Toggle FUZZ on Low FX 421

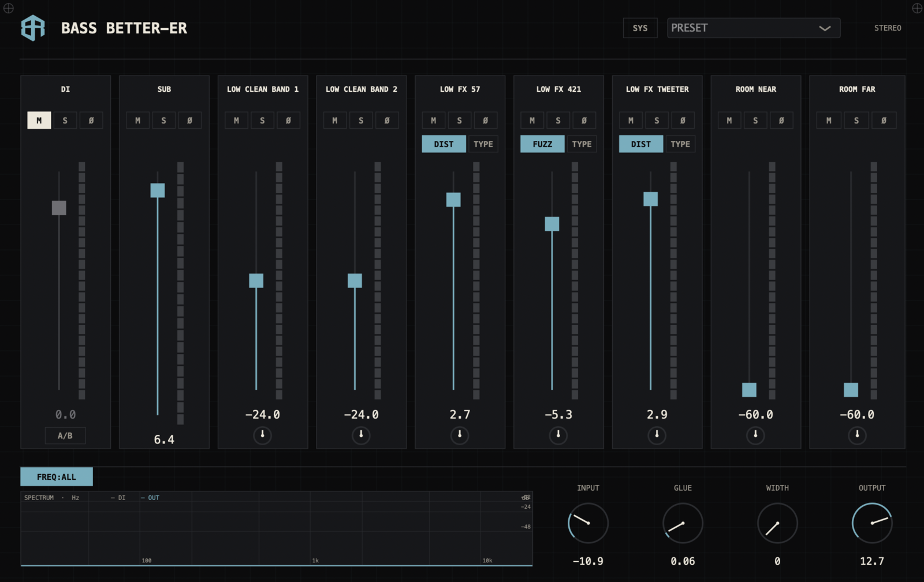[x=542, y=144]
